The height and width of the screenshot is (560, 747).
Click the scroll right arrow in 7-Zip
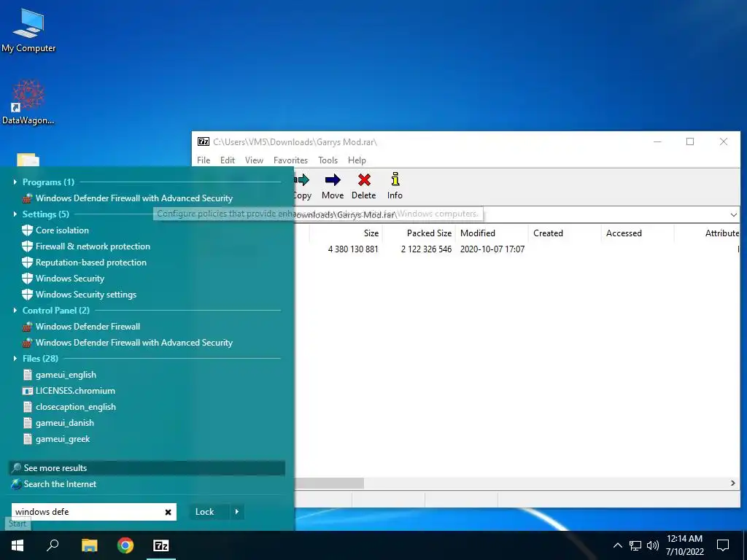coord(732,483)
